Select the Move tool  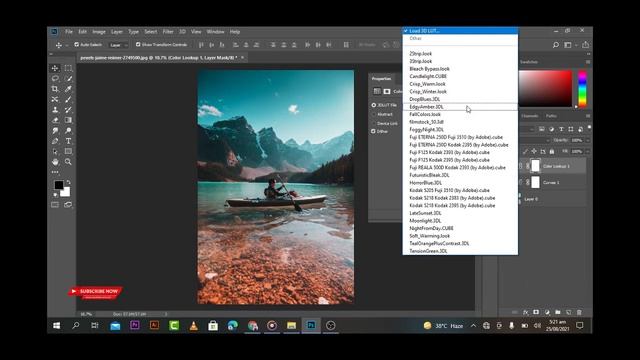[x=55, y=68]
